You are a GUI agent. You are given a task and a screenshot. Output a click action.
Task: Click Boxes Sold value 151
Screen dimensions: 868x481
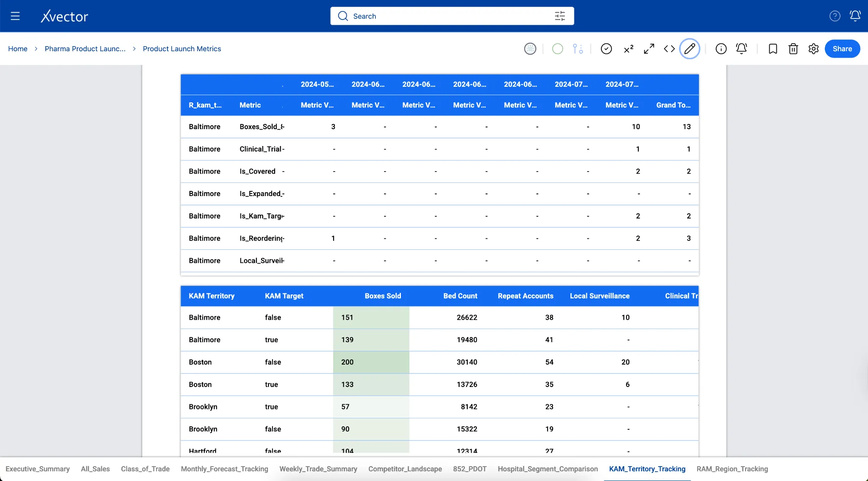[x=371, y=318]
